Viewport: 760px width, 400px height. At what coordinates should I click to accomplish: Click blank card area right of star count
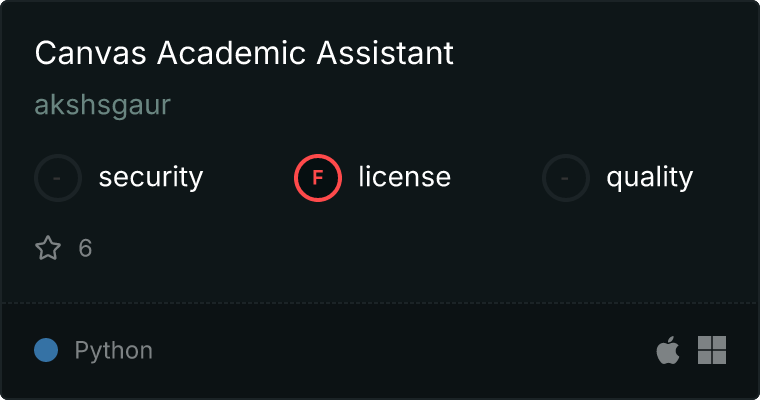point(400,248)
